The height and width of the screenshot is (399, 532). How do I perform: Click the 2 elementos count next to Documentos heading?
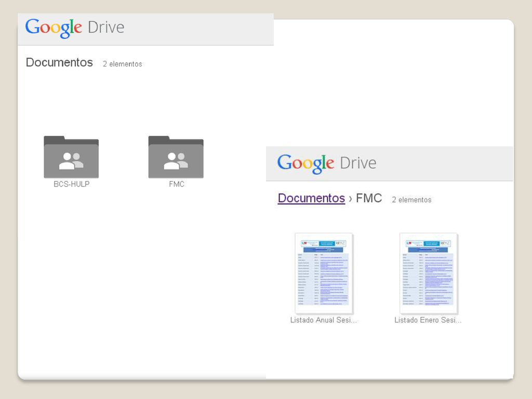click(x=123, y=64)
